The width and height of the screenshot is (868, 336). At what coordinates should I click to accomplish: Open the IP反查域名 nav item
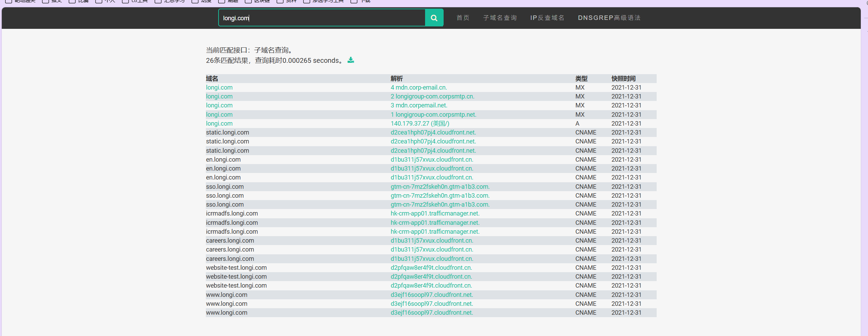pos(547,18)
